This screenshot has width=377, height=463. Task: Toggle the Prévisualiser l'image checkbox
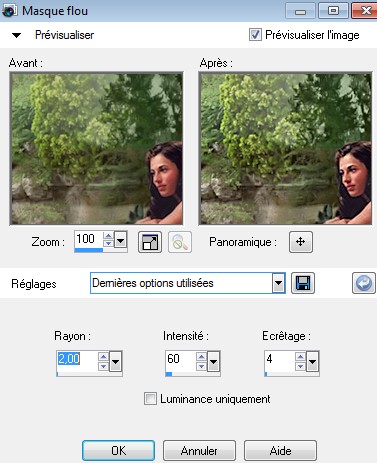tap(255, 35)
